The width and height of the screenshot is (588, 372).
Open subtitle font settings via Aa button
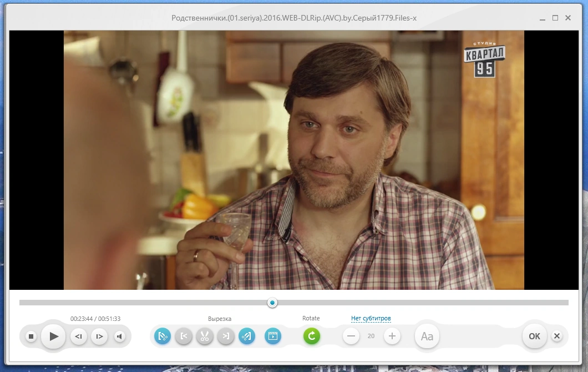(x=427, y=336)
